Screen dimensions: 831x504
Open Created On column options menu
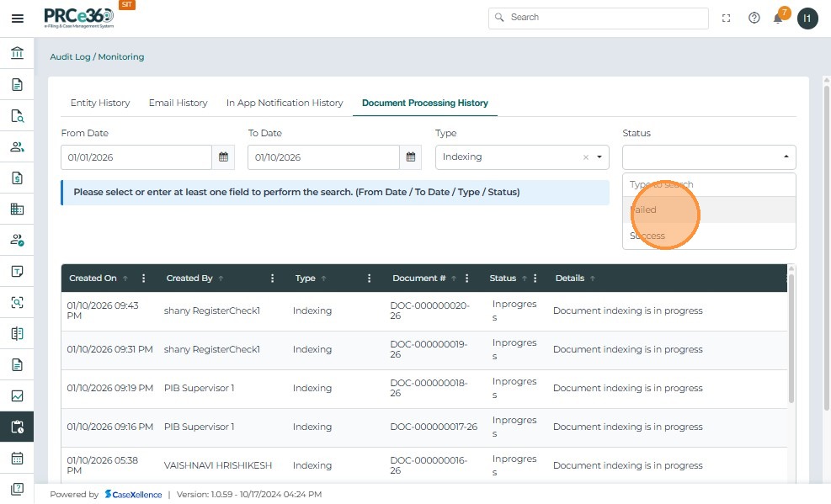144,279
